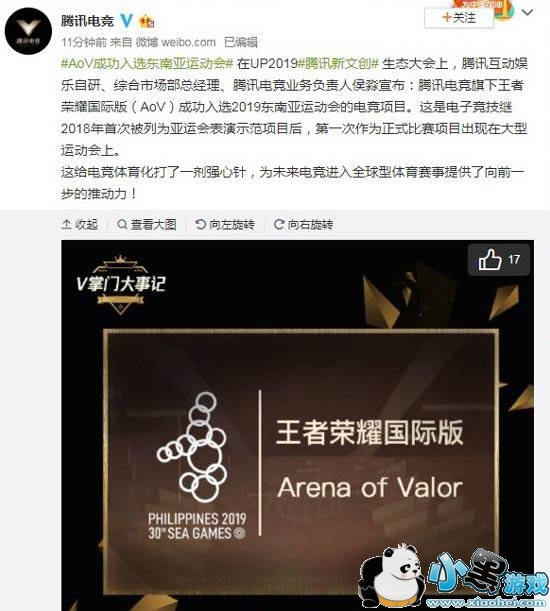550x611 pixels.
Task: Click the Arena of Valor poster image
Action: coord(297,426)
